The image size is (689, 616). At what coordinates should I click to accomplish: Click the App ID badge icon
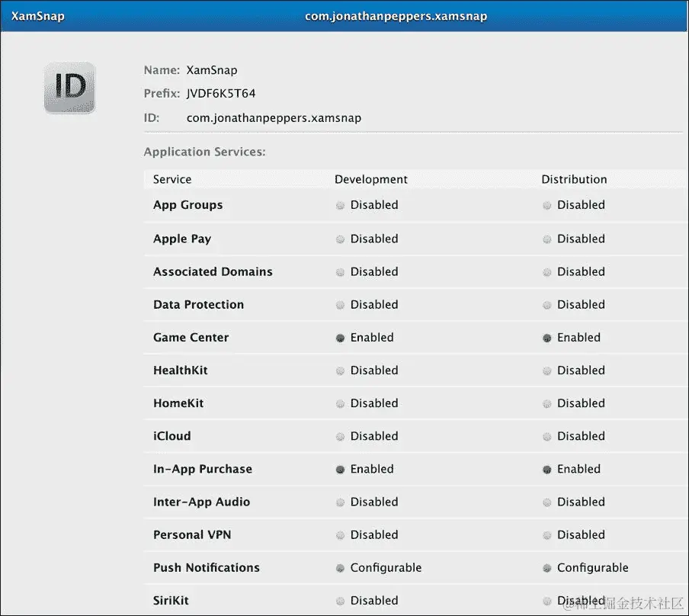coord(70,88)
